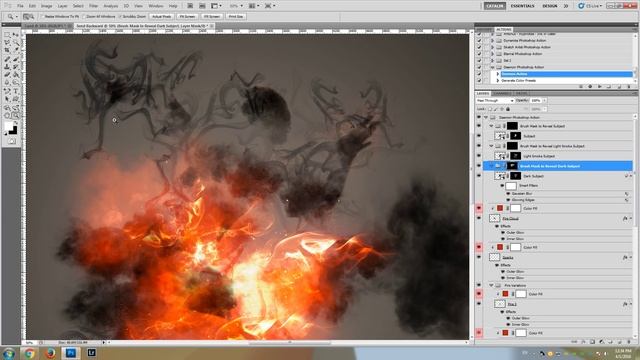
Task: Expand the Blemal Photoshop Action set
Action: pos(492,53)
